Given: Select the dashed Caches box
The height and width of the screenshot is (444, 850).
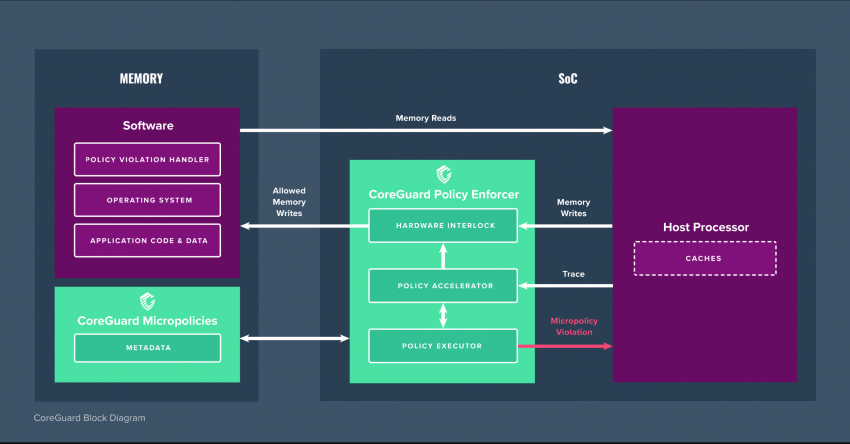Looking at the screenshot, I should 705,259.
